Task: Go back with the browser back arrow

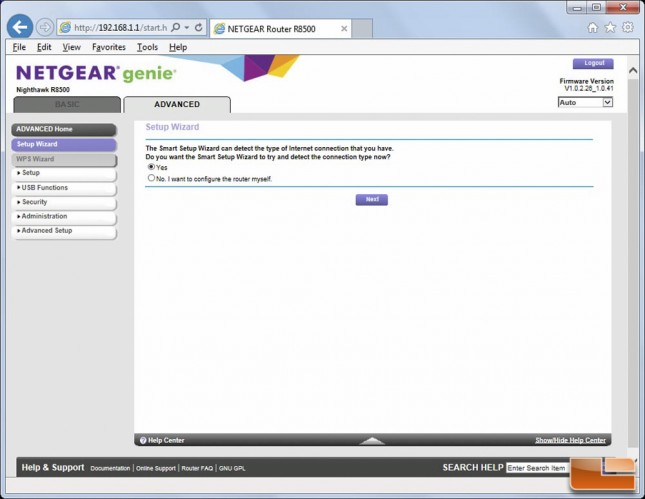Action: click(x=20, y=27)
